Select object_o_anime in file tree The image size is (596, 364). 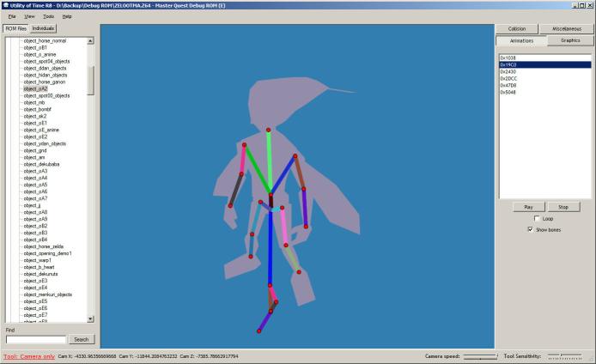(40, 54)
